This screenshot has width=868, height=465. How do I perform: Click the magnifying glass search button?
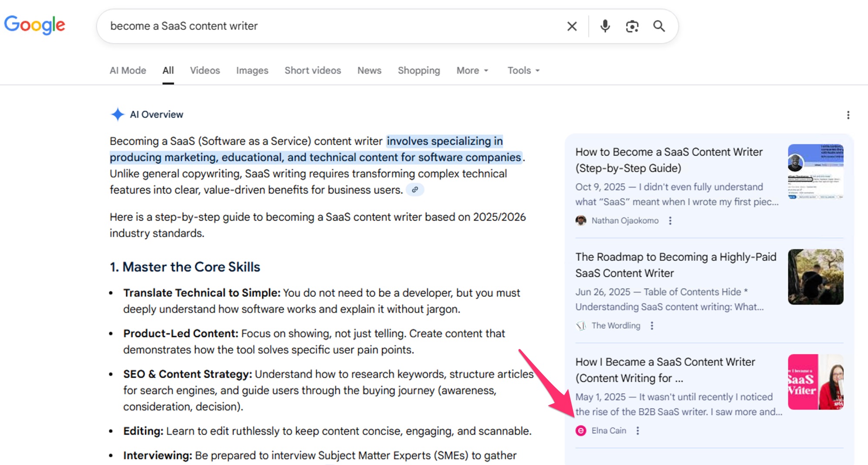pos(659,26)
